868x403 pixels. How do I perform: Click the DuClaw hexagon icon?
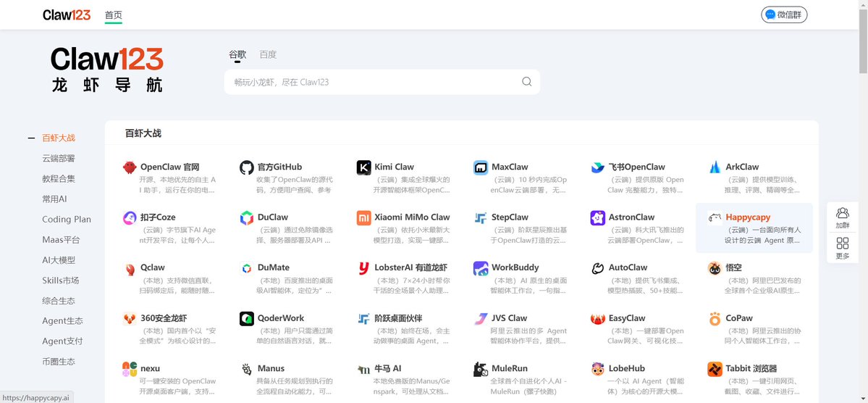click(247, 218)
